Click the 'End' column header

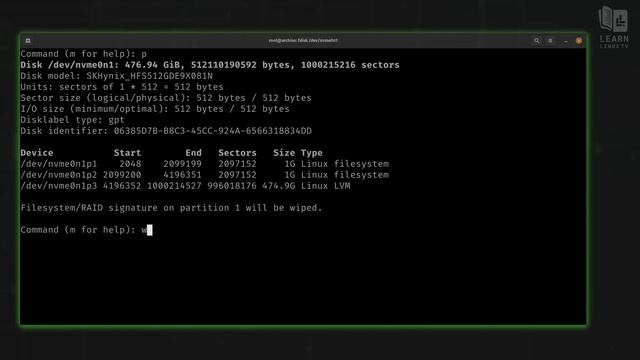coord(193,153)
